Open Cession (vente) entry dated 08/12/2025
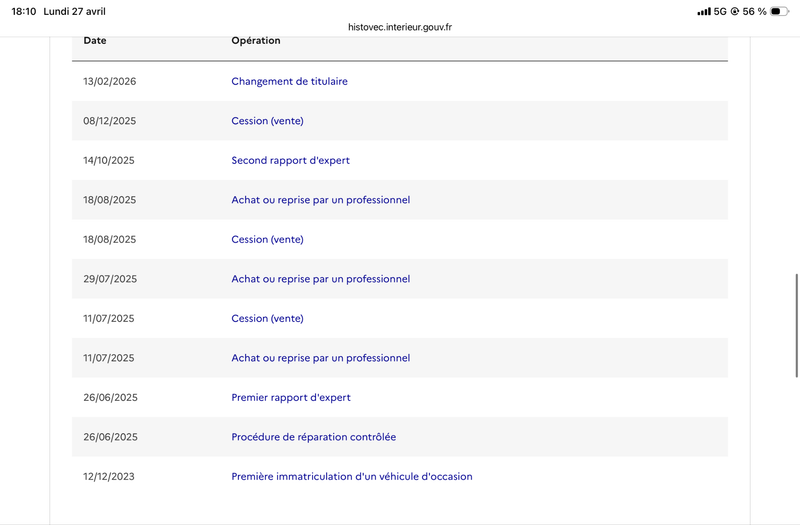Image resolution: width=800 pixels, height=525 pixels. coord(267,121)
